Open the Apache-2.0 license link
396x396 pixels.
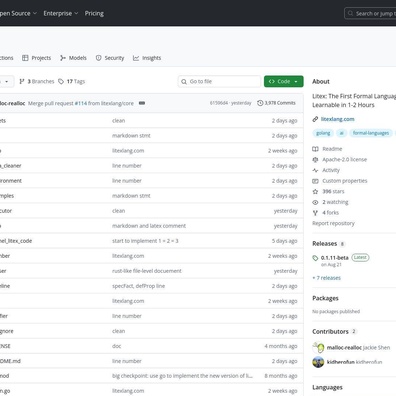344,159
